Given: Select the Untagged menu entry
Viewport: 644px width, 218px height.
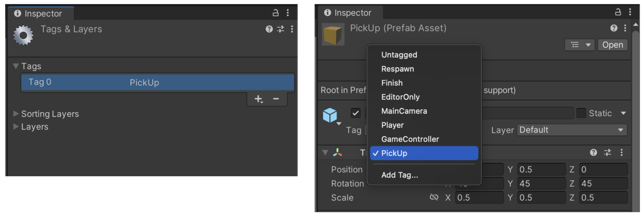Looking at the screenshot, I should 399,55.
